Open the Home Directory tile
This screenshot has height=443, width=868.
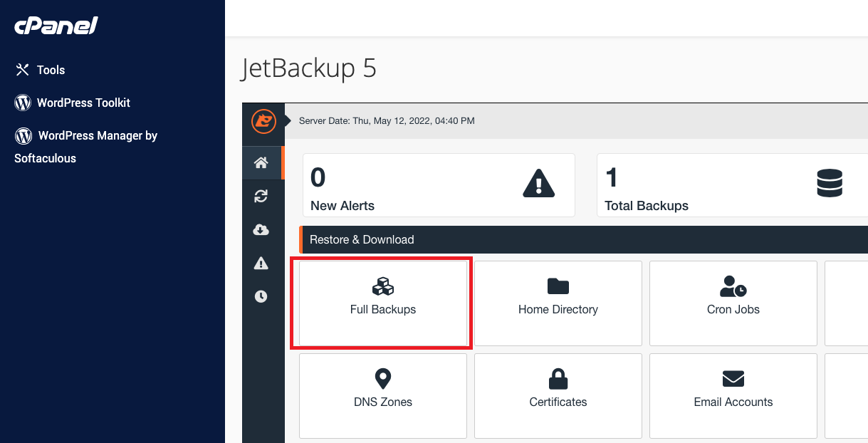coord(558,303)
